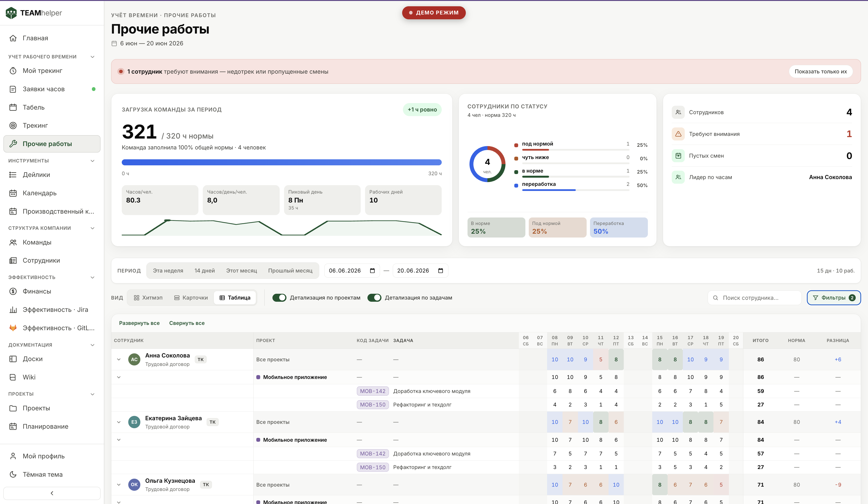This screenshot has height=504, width=868.
Task: Click the team load progress bar
Action: [281, 162]
